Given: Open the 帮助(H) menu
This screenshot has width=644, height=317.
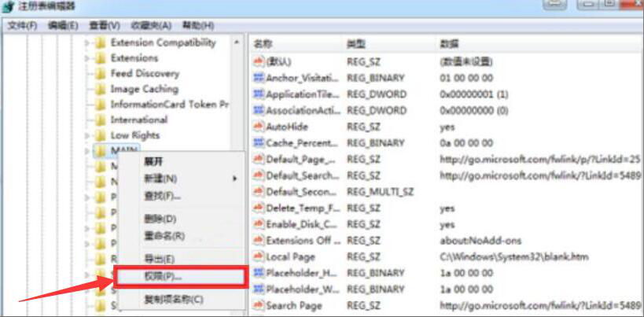Looking at the screenshot, I should pos(198,25).
